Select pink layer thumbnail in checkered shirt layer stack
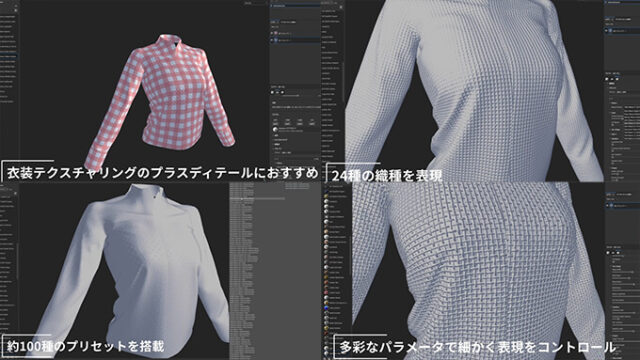This screenshot has width=640, height=360. pos(276,33)
